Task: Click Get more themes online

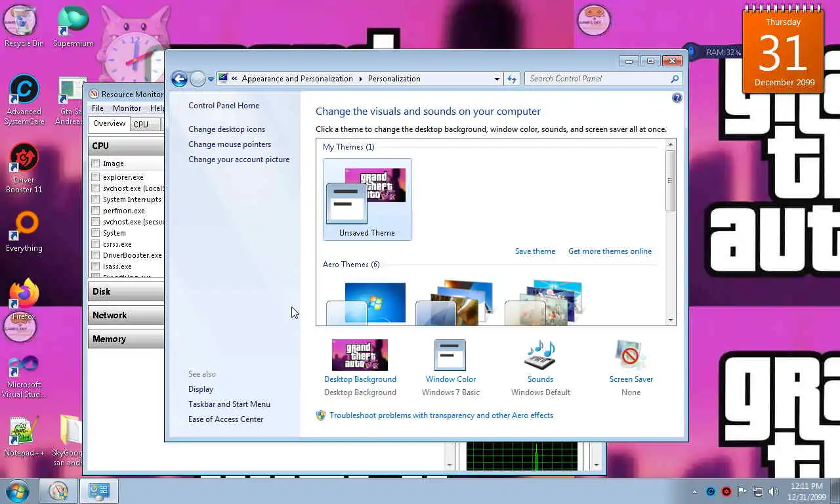Action: (x=610, y=251)
